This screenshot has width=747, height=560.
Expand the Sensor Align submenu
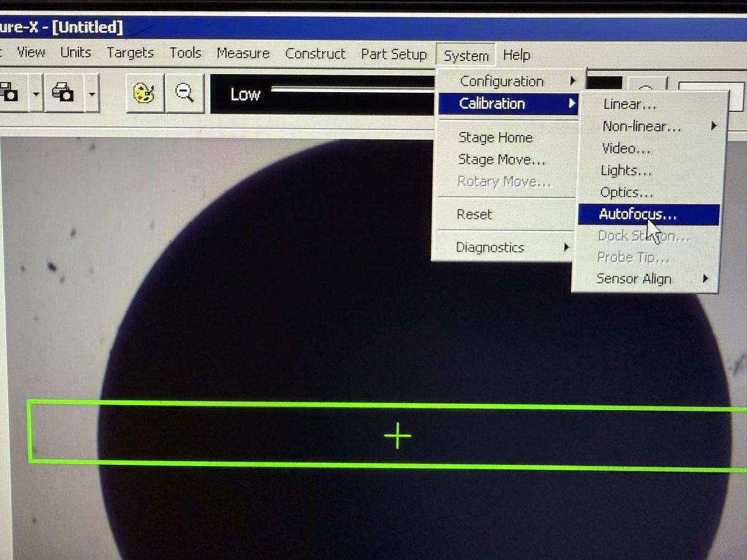[646, 279]
